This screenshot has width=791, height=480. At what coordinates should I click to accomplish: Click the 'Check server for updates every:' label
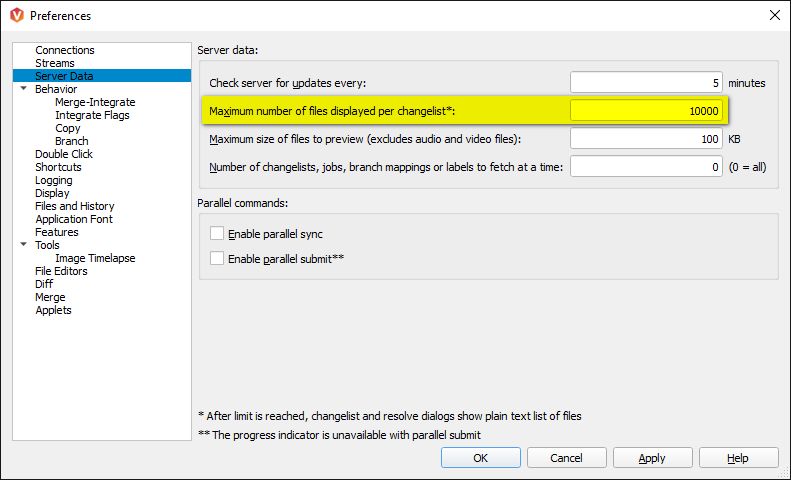tap(288, 83)
